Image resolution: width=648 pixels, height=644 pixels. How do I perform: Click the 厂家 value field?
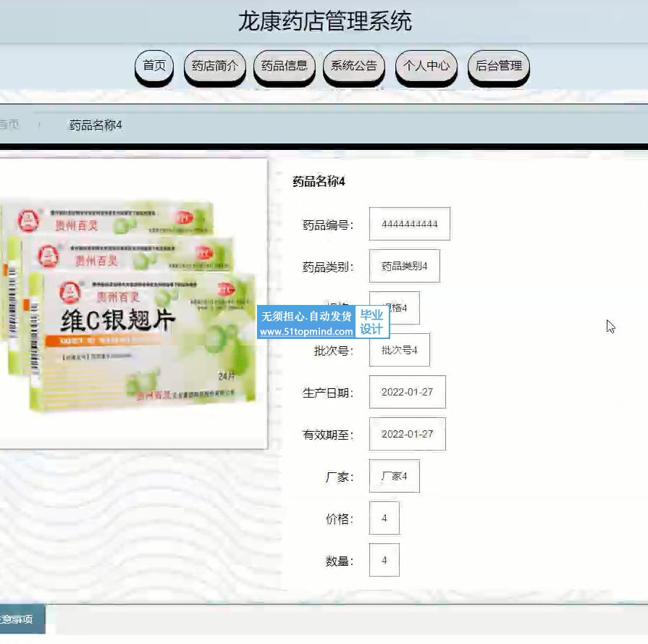click(x=395, y=476)
